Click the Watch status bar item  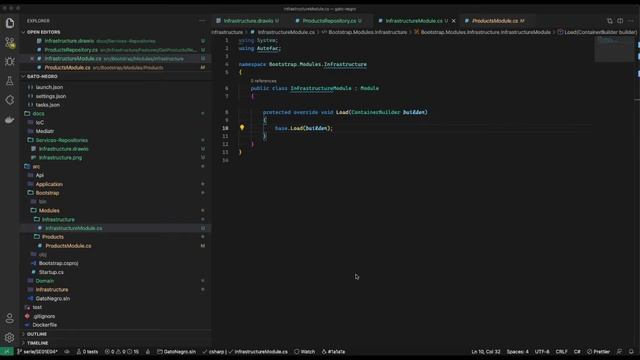tap(304, 351)
